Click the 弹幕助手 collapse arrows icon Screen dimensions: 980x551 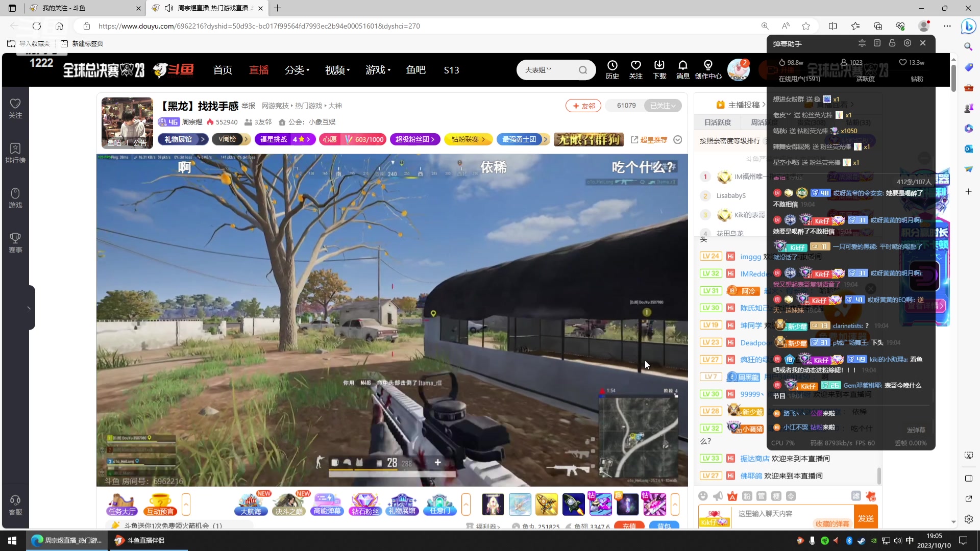click(x=862, y=43)
